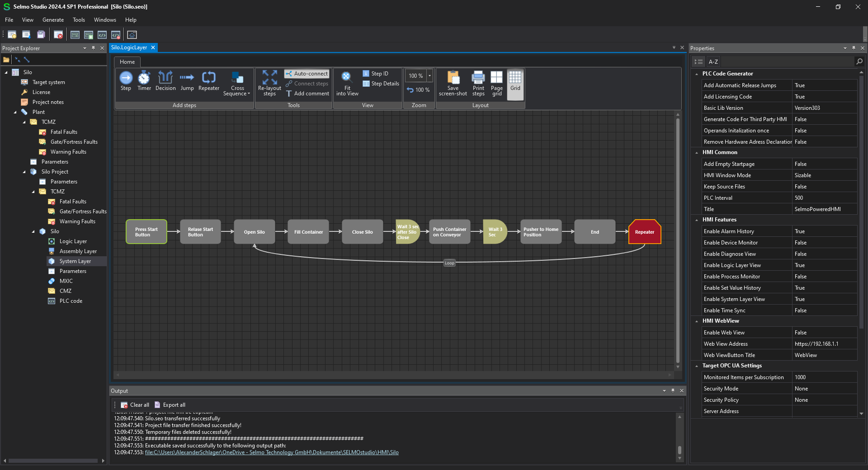Add a Repeater step from ribbon

click(x=209, y=81)
